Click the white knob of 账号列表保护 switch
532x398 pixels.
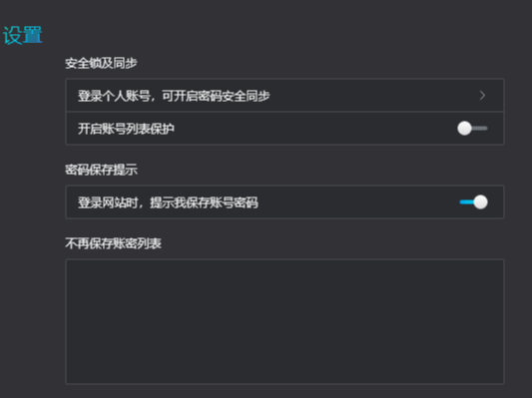point(464,128)
